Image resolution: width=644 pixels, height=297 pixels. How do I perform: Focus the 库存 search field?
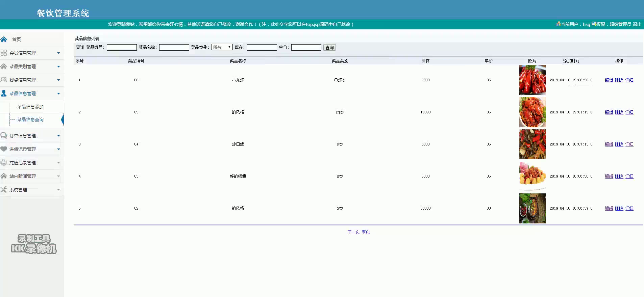coord(262,47)
